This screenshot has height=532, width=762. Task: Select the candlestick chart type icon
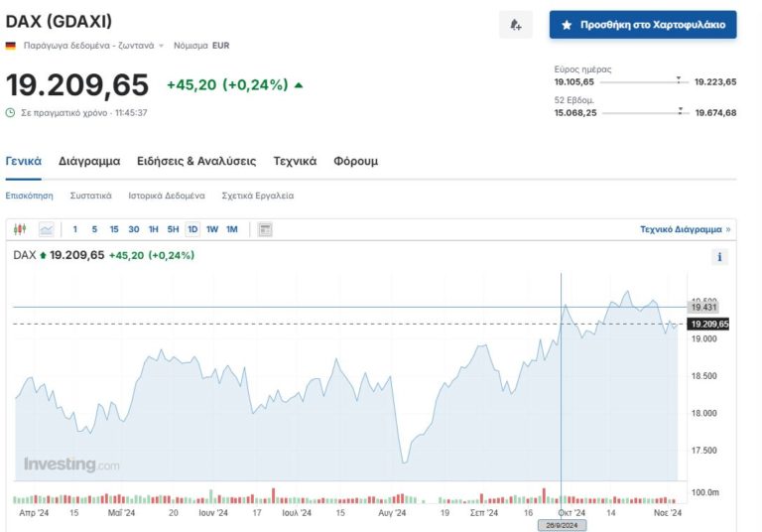(x=20, y=229)
